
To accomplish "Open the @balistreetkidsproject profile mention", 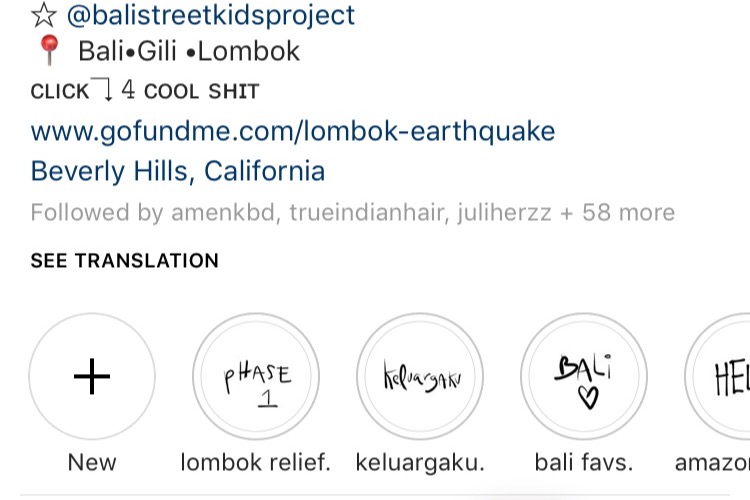I will coord(211,15).
